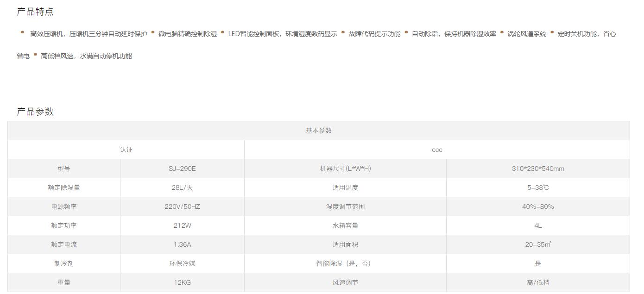Click the 环保冷媒 refrigerant value cell
Viewport: 644px width, 294px height.
point(182,263)
